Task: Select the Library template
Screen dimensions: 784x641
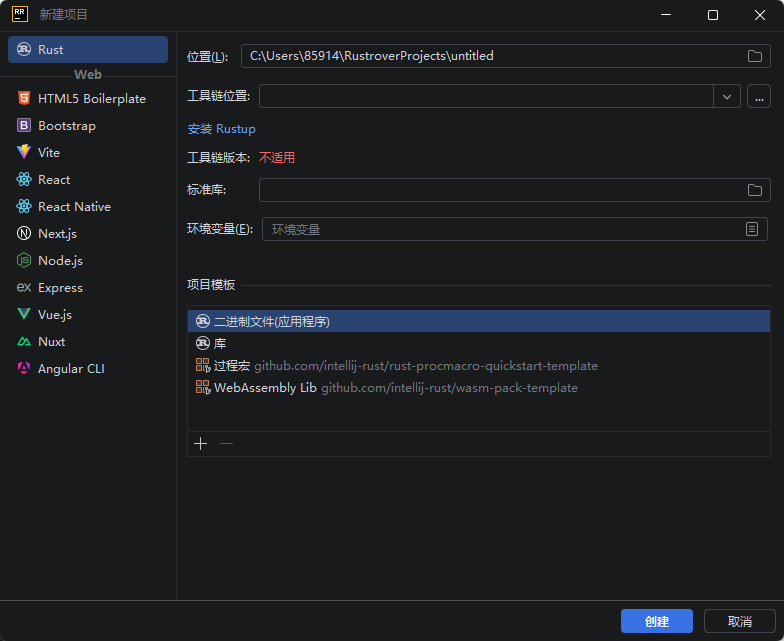Action: 478,343
